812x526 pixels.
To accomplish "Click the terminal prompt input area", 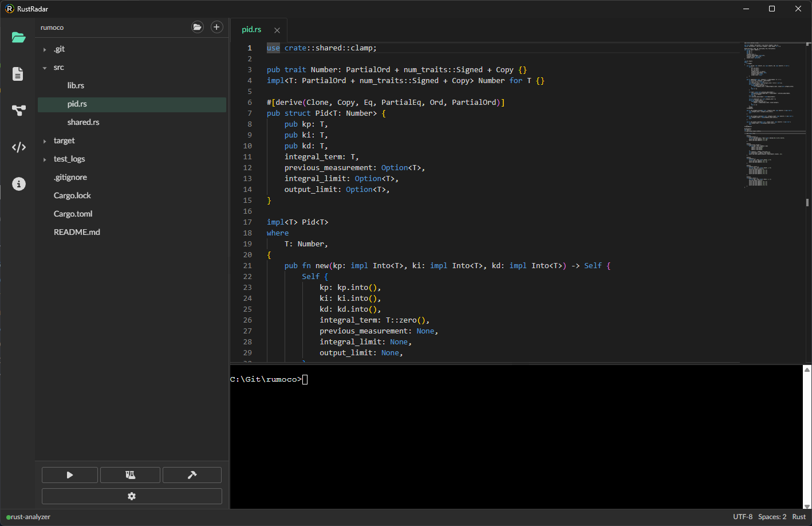I will (305, 379).
